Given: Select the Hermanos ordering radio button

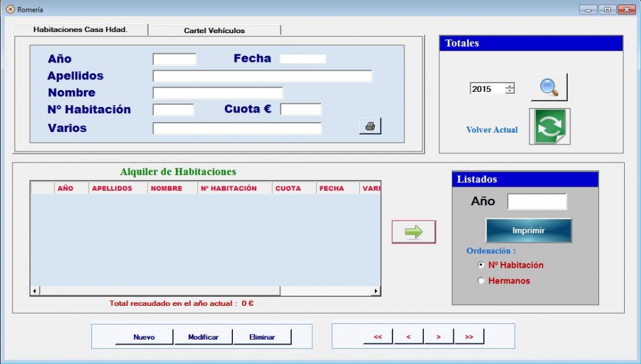Looking at the screenshot, I should pyautogui.click(x=481, y=281).
